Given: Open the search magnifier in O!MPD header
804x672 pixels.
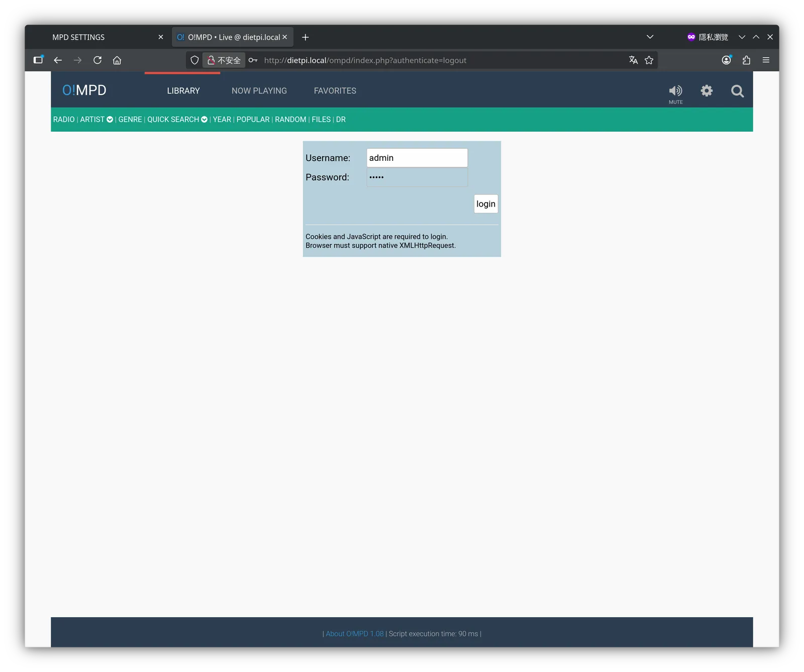Looking at the screenshot, I should coord(737,91).
